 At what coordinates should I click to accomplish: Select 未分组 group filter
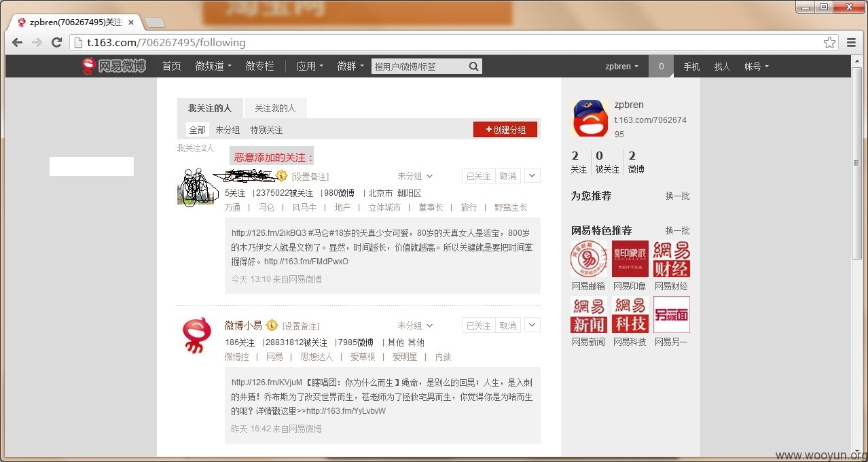tap(228, 130)
